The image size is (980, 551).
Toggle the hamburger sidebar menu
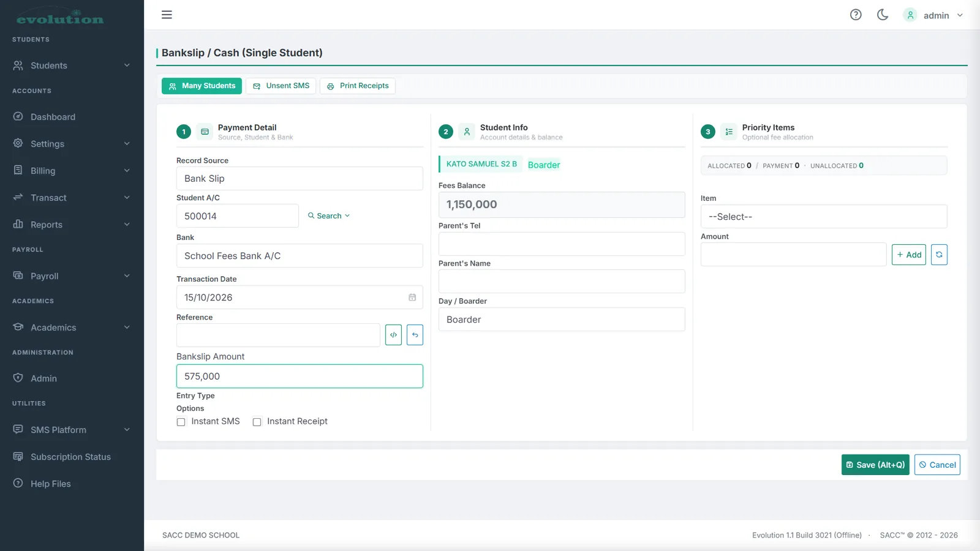(167, 15)
